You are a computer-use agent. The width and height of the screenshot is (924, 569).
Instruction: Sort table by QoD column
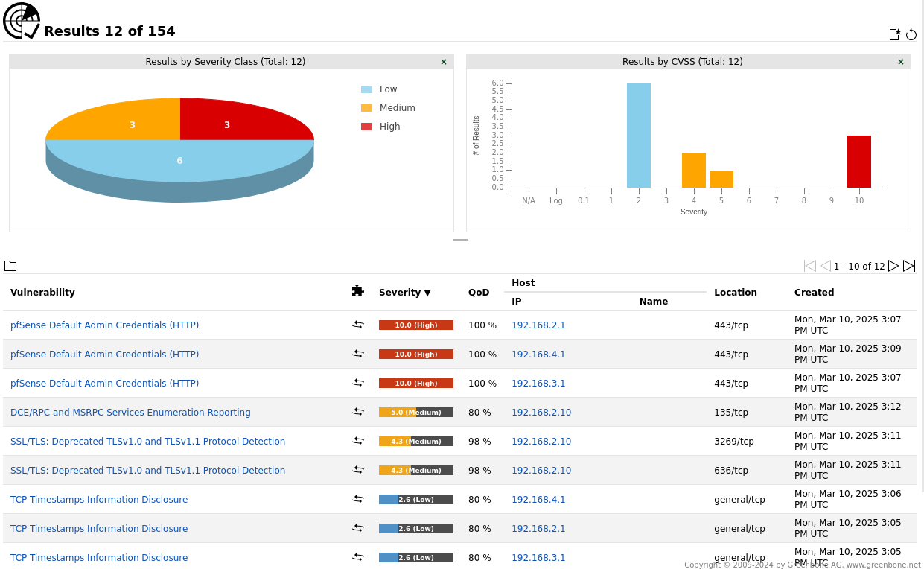479,293
